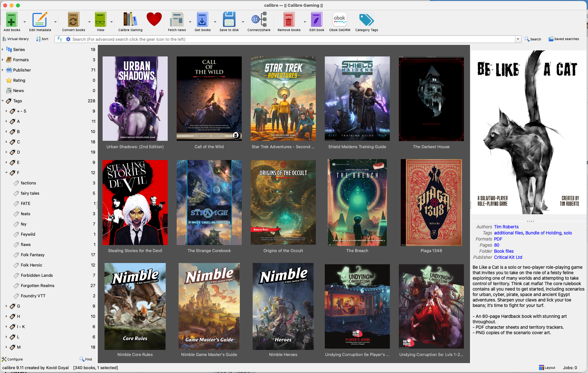
Task: Click the Virtual library button
Action: [x=16, y=39]
